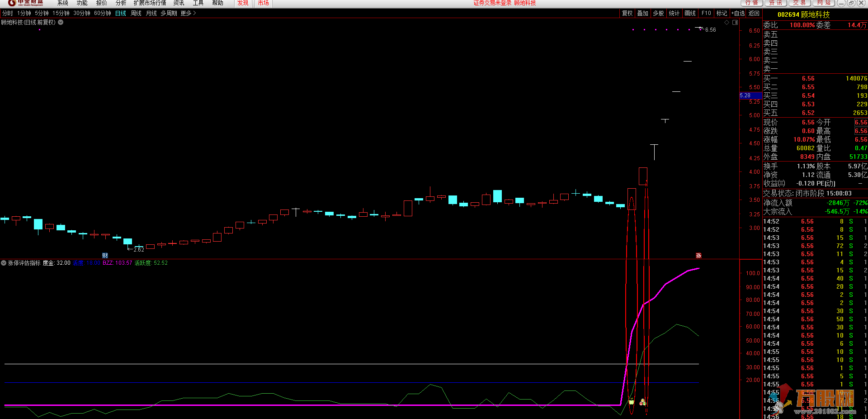Click the 6.56 high price label on chart

(711, 30)
